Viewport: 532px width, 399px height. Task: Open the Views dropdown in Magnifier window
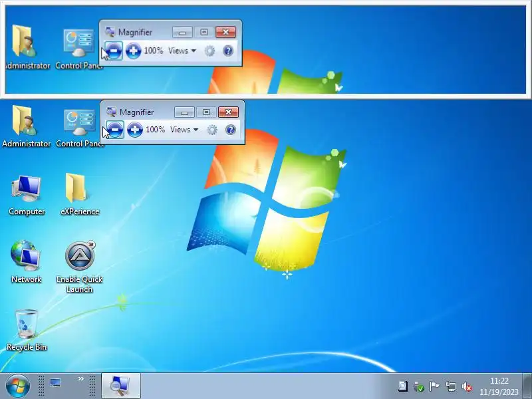[184, 130]
